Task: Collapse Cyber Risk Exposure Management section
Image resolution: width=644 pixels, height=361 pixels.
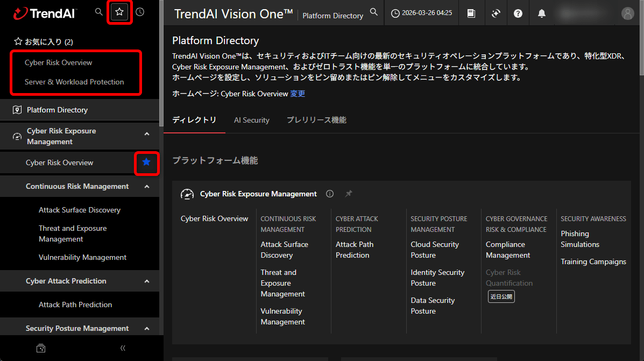Action: point(147,134)
